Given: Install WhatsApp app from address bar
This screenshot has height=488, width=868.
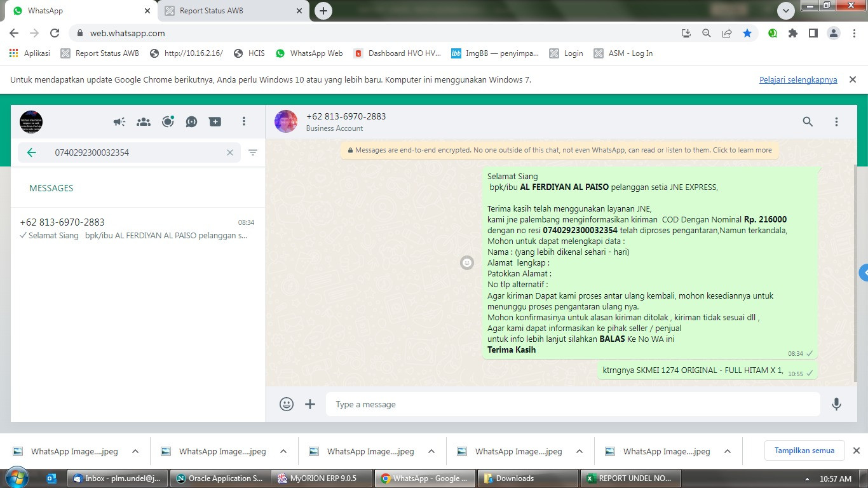Looking at the screenshot, I should coord(686,33).
